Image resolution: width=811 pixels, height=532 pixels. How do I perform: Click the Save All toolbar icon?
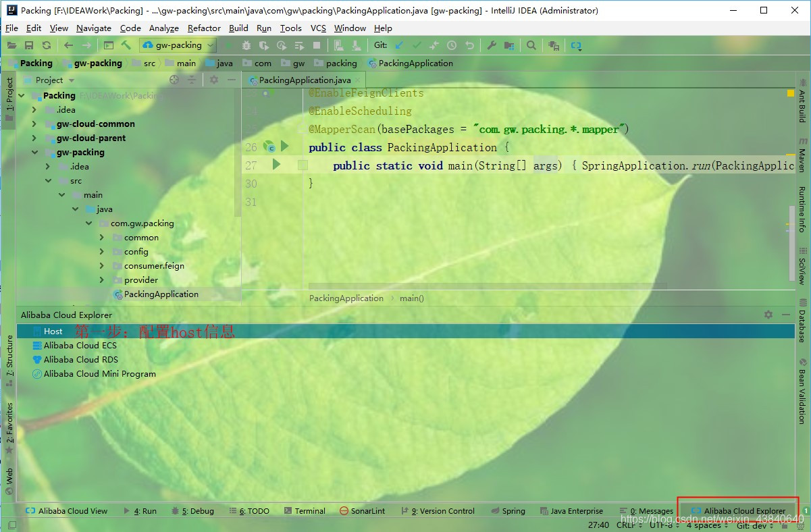click(29, 45)
